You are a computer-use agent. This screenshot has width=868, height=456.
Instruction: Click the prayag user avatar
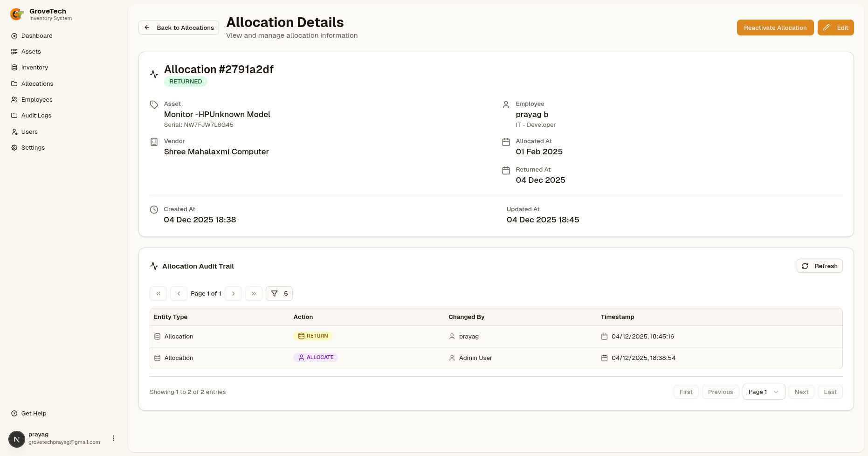tap(17, 439)
